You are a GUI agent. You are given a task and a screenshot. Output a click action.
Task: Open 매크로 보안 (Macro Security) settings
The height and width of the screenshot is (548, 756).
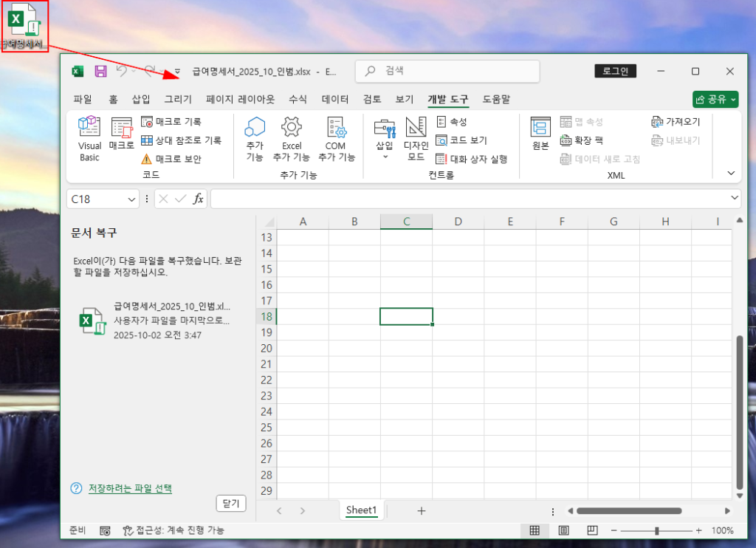point(171,159)
